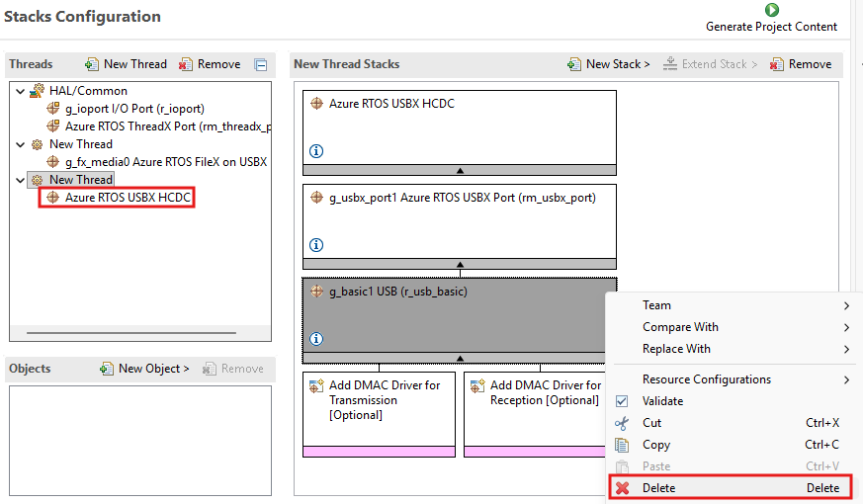Expand Team submenu arrow
Viewport: 863px width, 504px height.
(x=846, y=306)
